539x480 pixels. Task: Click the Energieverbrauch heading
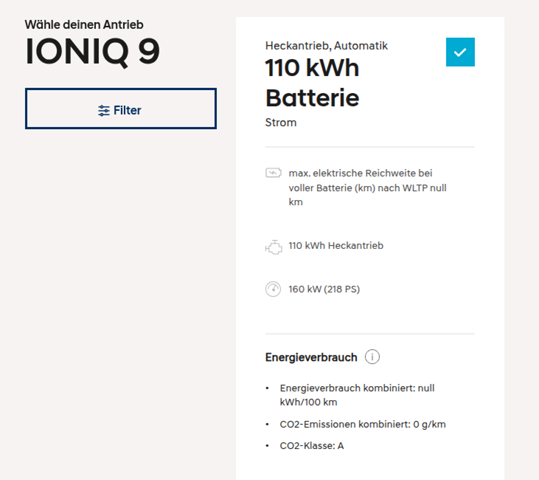[x=311, y=357]
